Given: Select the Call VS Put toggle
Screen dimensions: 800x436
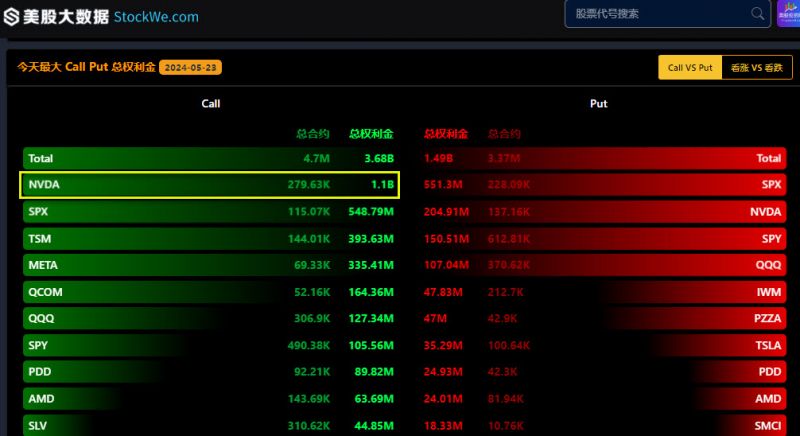Looking at the screenshot, I should [x=690, y=67].
